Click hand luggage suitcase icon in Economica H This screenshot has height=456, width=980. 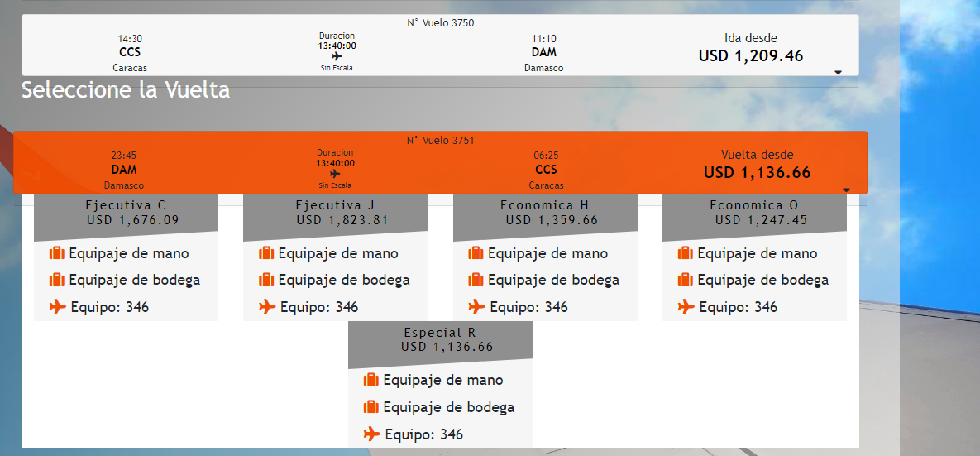[x=476, y=253]
